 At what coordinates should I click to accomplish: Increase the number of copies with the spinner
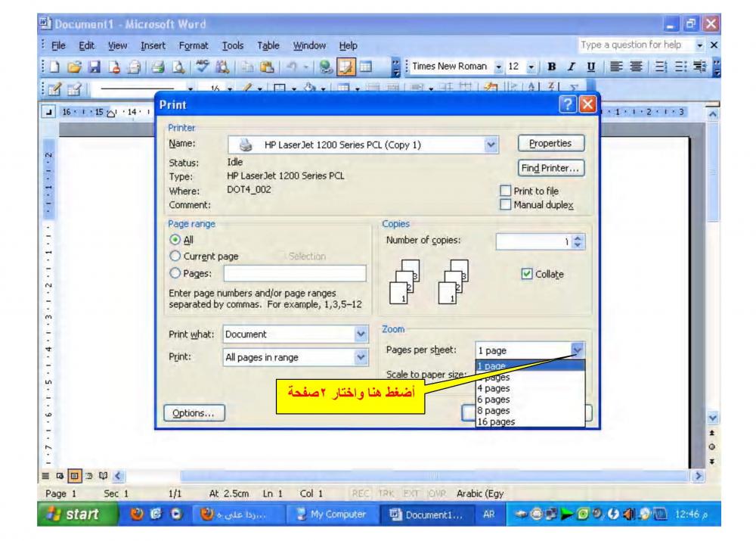(578, 238)
